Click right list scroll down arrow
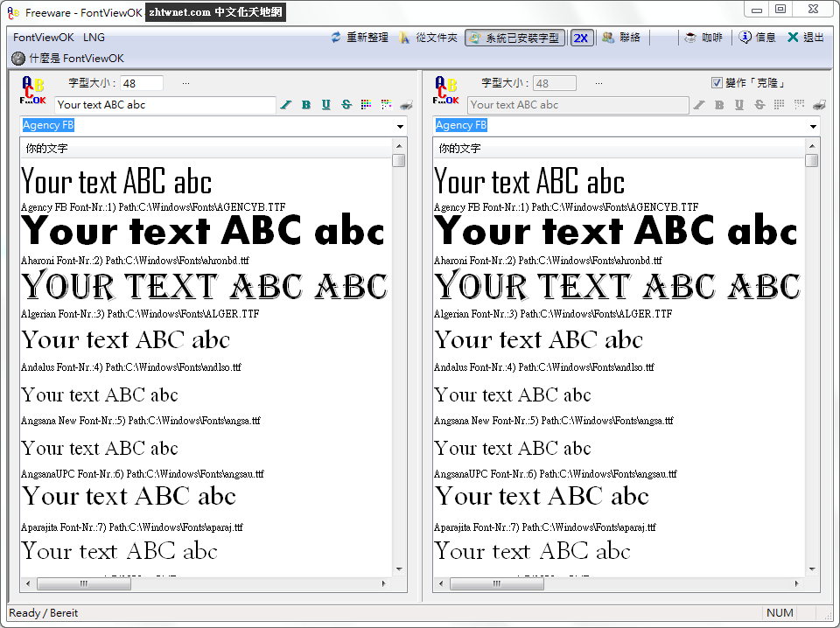The height and width of the screenshot is (628, 840). click(x=812, y=569)
